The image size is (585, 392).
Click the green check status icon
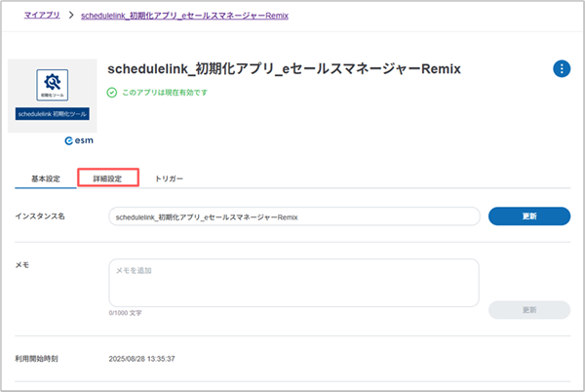[x=112, y=93]
